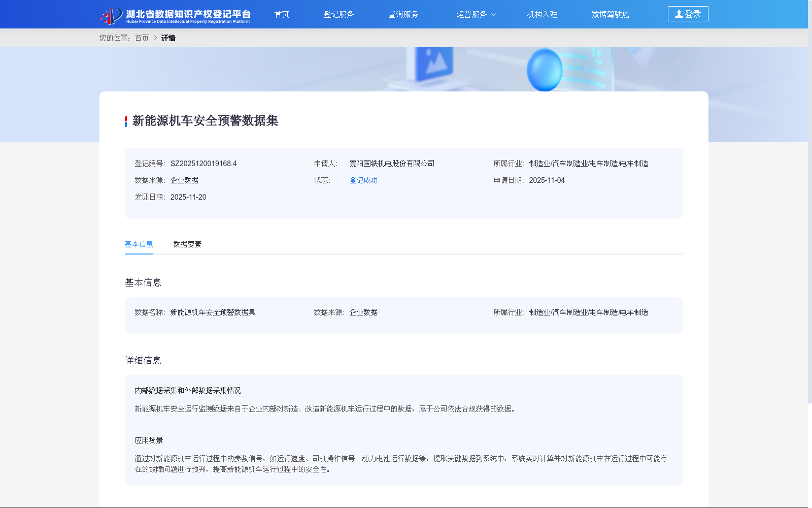Click the 基本信息 section heading
812x508 pixels.
pos(143,282)
